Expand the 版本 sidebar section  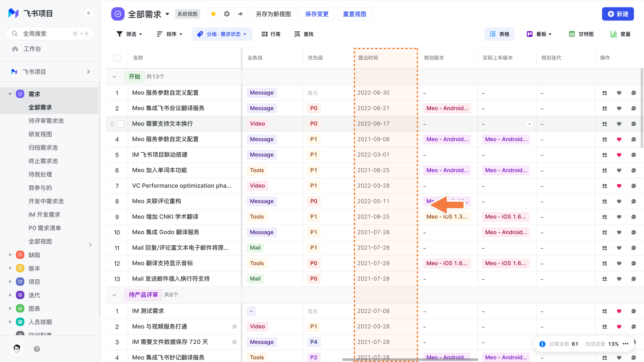pos(10,268)
